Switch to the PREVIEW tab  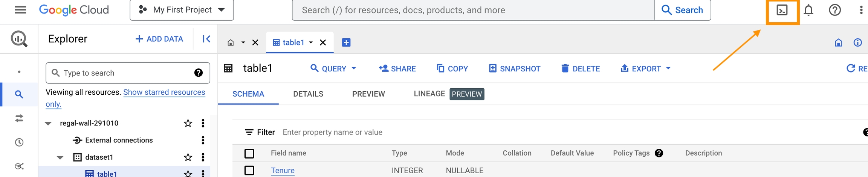tap(368, 94)
